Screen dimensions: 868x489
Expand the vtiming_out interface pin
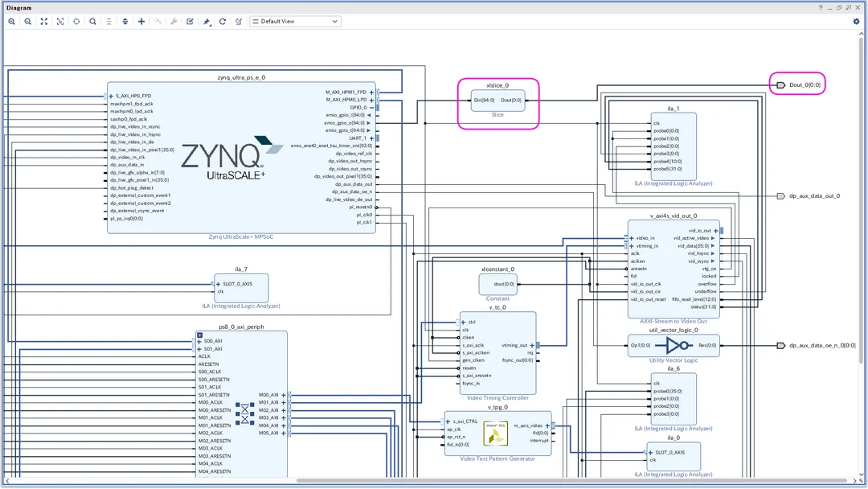[x=532, y=345]
